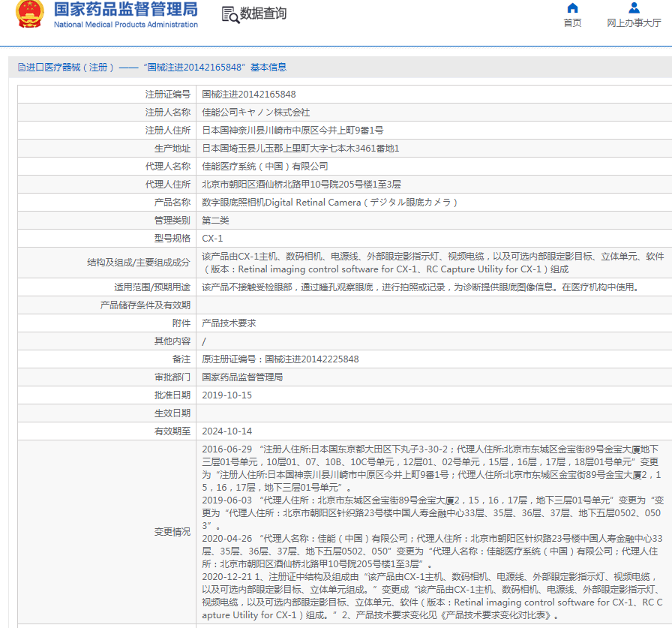Click the 变更情况 row label
The height and width of the screenshot is (628, 672).
(172, 532)
